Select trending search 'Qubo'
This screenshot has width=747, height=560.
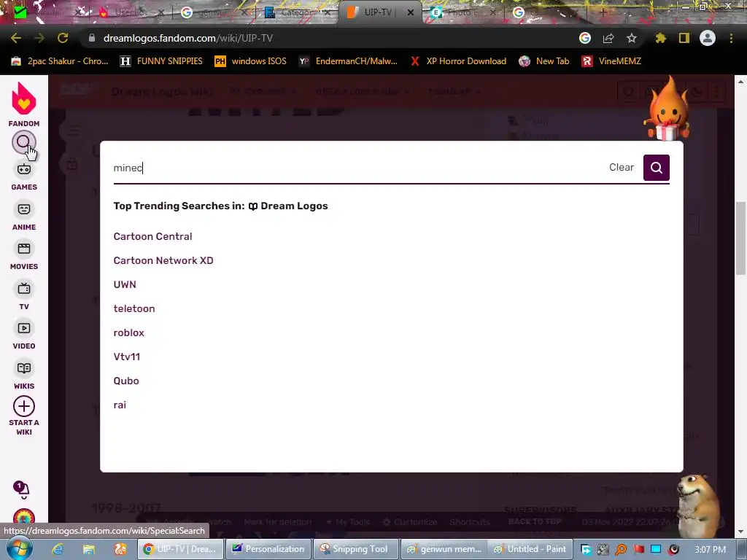click(126, 381)
